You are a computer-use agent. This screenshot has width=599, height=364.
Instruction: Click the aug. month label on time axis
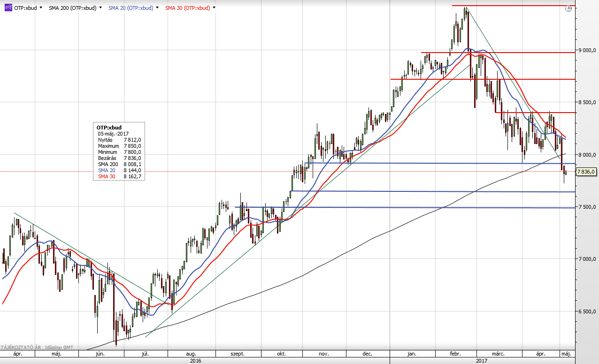(x=191, y=355)
